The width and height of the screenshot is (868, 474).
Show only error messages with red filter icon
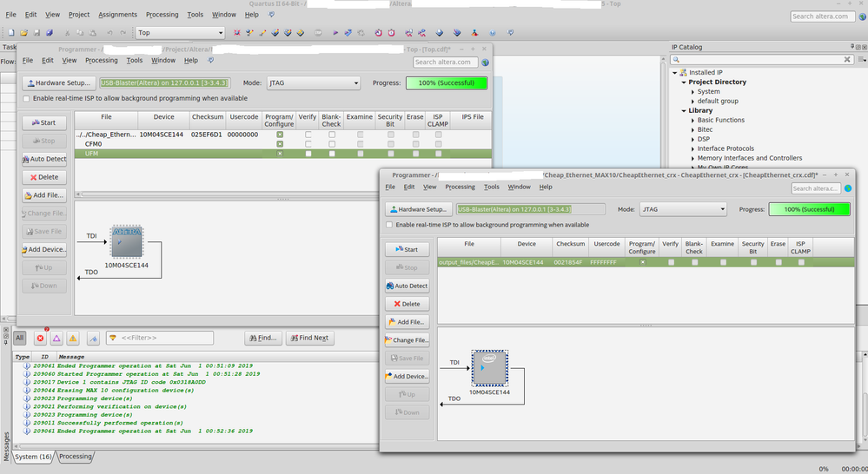(x=40, y=338)
